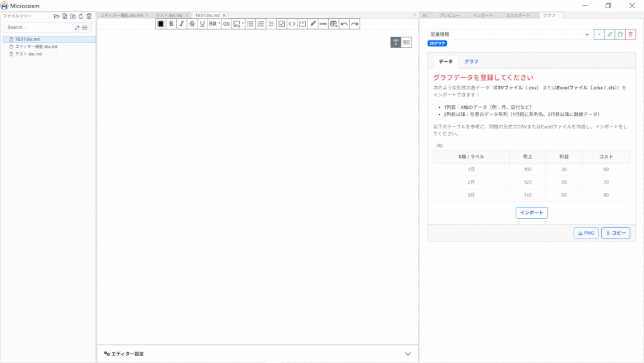Insert an inline code block
644x363 pixels.
292,24
